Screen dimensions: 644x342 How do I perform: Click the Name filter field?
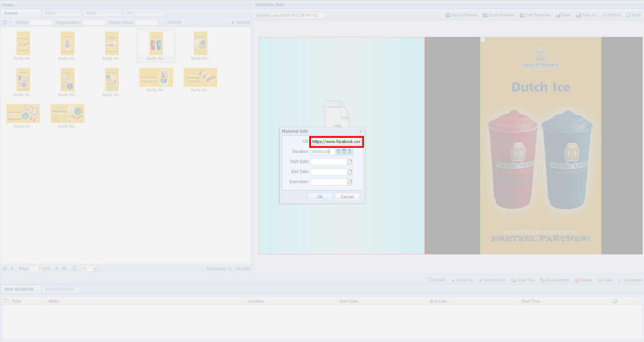pyautogui.click(x=41, y=22)
